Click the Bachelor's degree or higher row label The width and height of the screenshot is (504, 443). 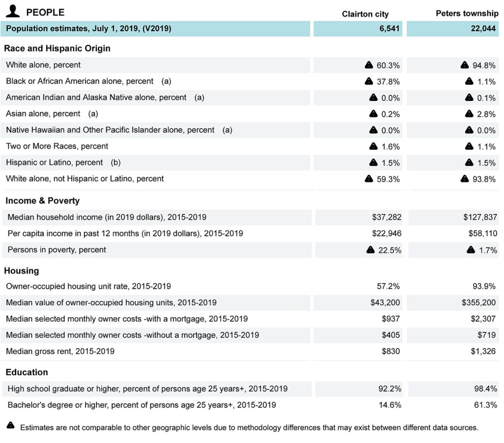pos(142,405)
